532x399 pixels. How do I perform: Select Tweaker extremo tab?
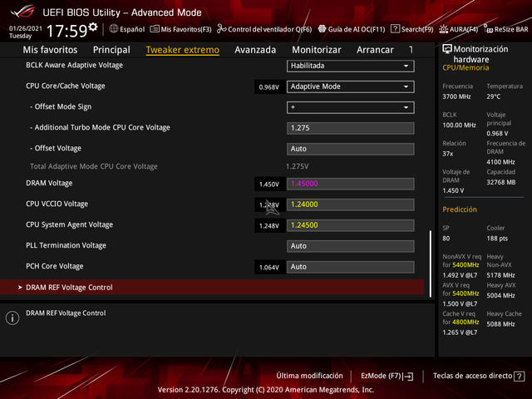(183, 50)
